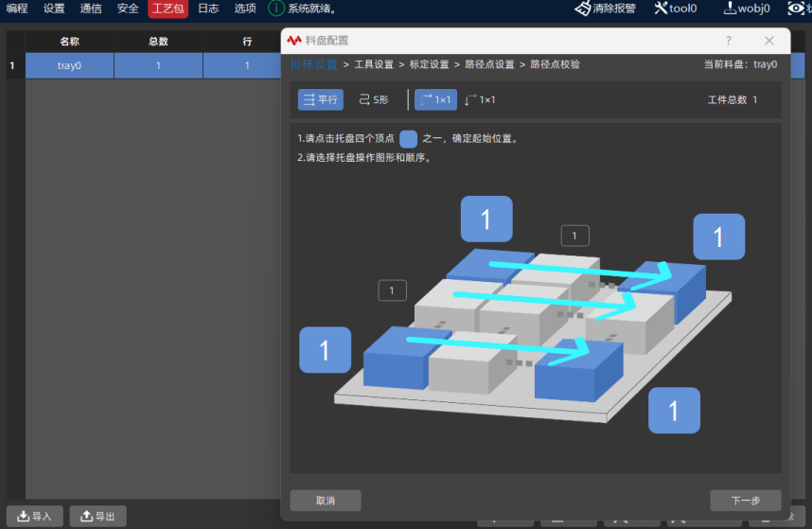The width and height of the screenshot is (812, 529).
Task: Select the S形 pattern toggle
Action: click(374, 100)
